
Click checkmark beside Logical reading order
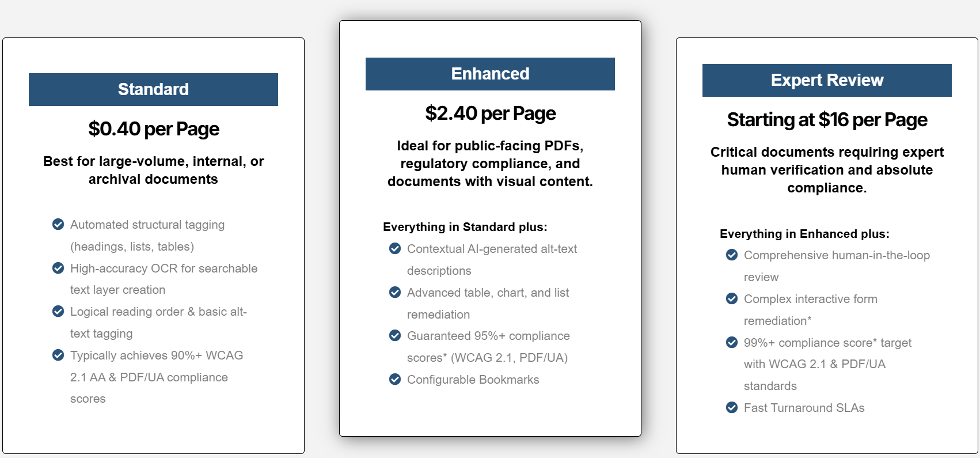pyautogui.click(x=58, y=311)
